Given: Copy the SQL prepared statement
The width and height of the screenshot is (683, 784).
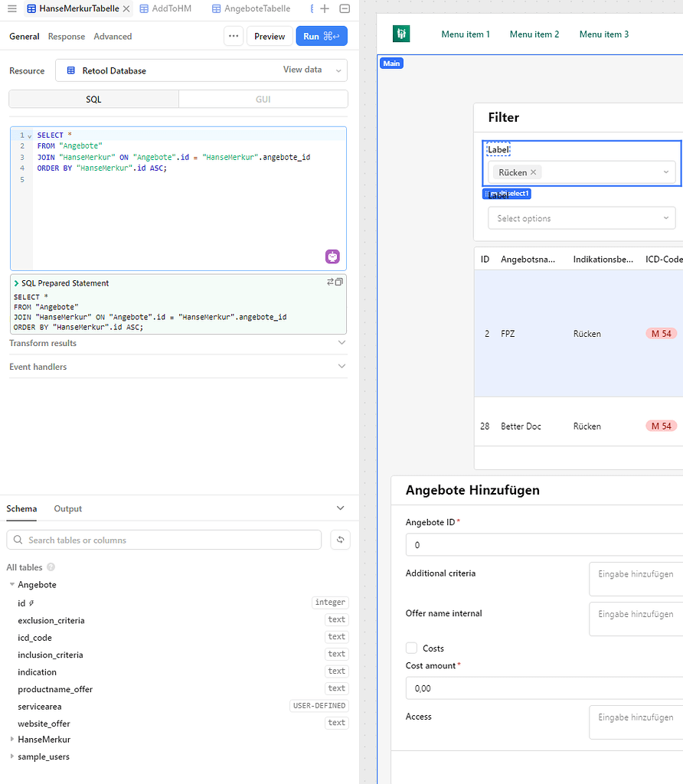Looking at the screenshot, I should (x=339, y=282).
